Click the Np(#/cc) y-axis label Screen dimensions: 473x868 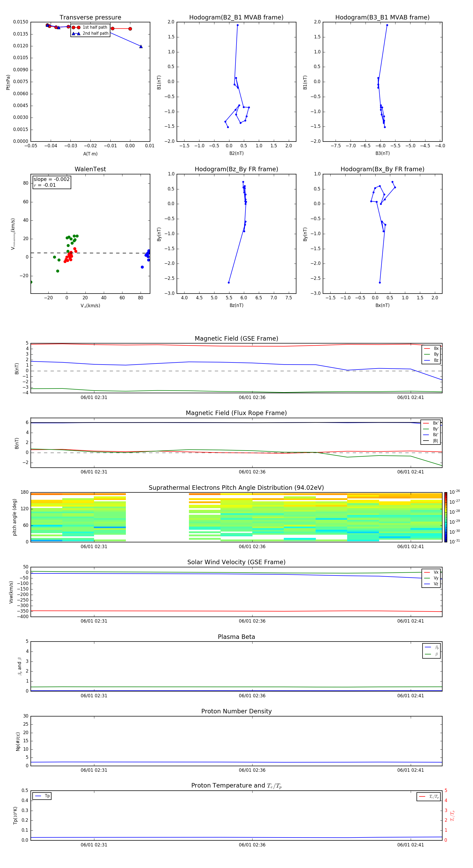pyautogui.click(x=18, y=741)
